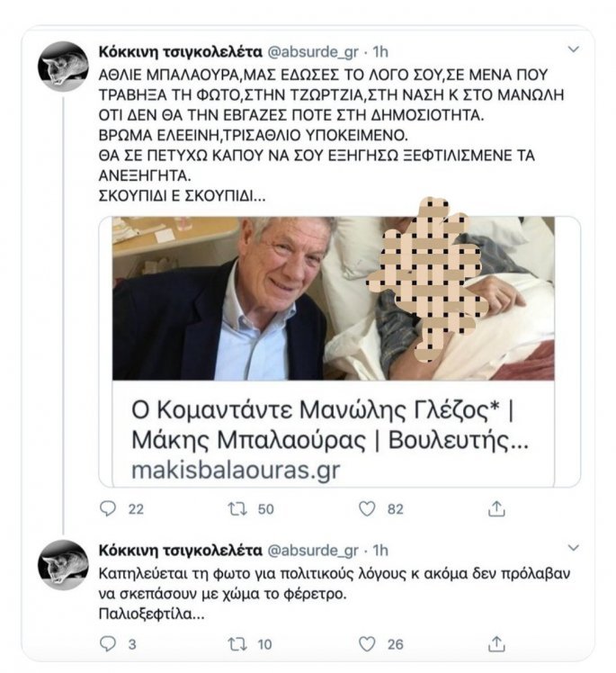The image size is (616, 673).
Task: Reply to the first tweet
Action: (x=108, y=508)
